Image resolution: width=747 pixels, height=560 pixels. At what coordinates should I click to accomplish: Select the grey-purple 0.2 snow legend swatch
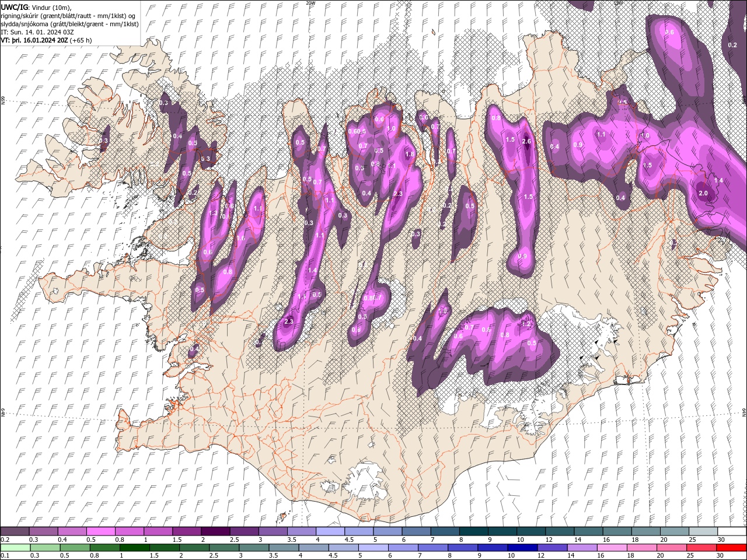tap(15, 531)
